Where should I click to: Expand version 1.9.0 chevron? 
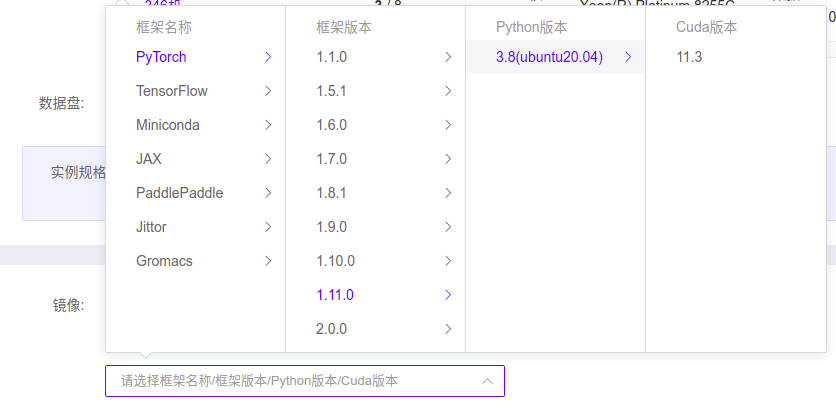pos(448,227)
